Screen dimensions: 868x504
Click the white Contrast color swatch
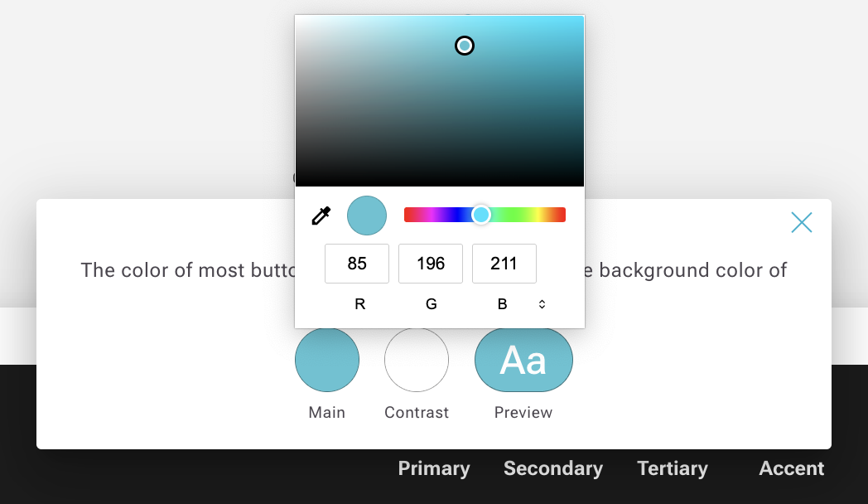point(417,360)
